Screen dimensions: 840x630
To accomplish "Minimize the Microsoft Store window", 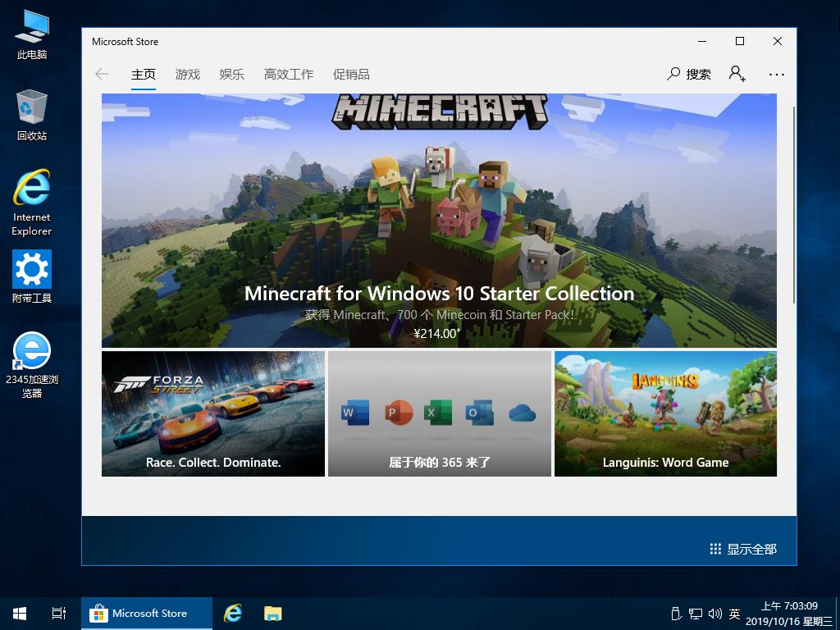I will click(x=702, y=41).
